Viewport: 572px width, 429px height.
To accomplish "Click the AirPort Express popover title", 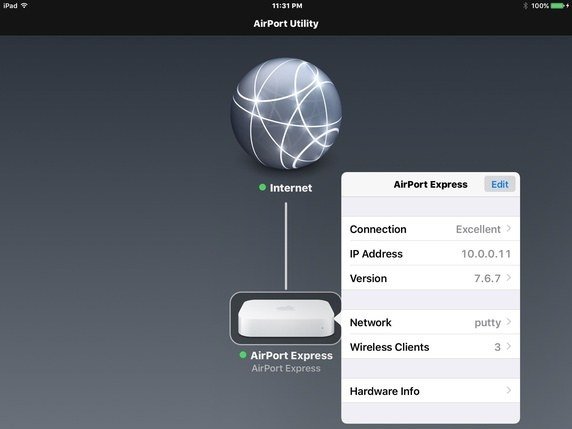I will pos(430,185).
